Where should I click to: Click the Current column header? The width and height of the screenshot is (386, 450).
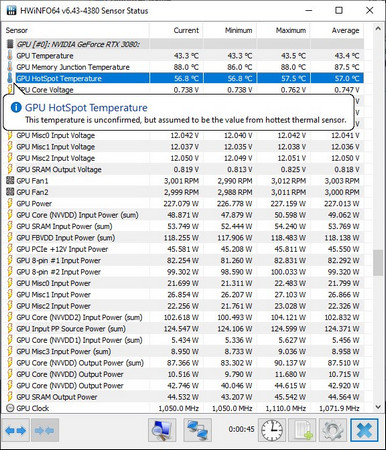pos(176,30)
